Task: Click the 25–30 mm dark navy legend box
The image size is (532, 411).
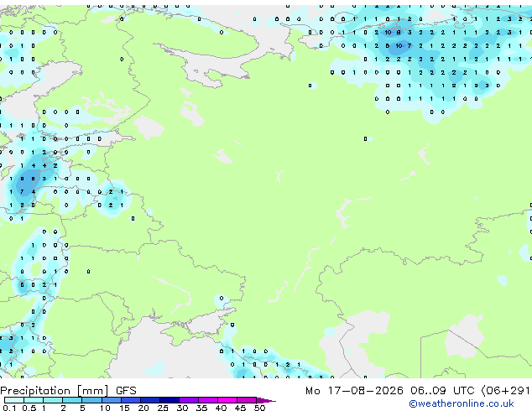Action: click(170, 400)
